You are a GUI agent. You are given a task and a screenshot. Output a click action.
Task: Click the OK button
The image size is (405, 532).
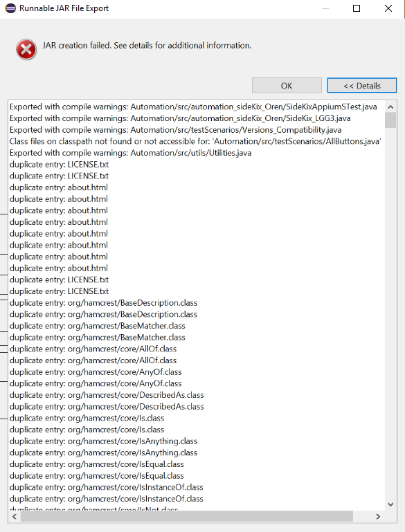click(287, 86)
